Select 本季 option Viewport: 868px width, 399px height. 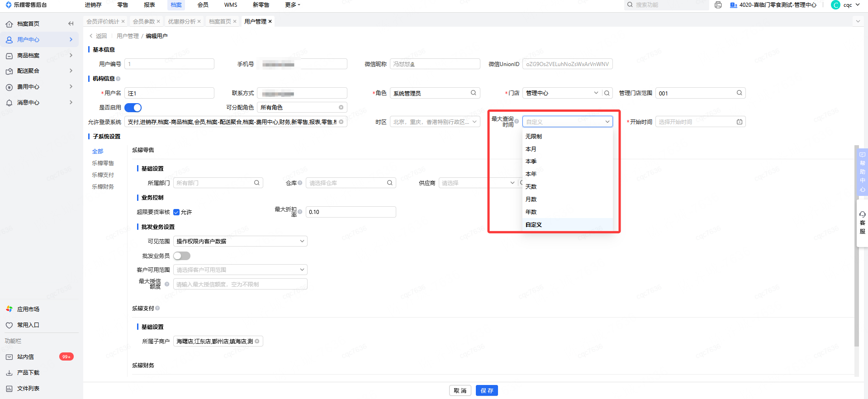pos(568,161)
